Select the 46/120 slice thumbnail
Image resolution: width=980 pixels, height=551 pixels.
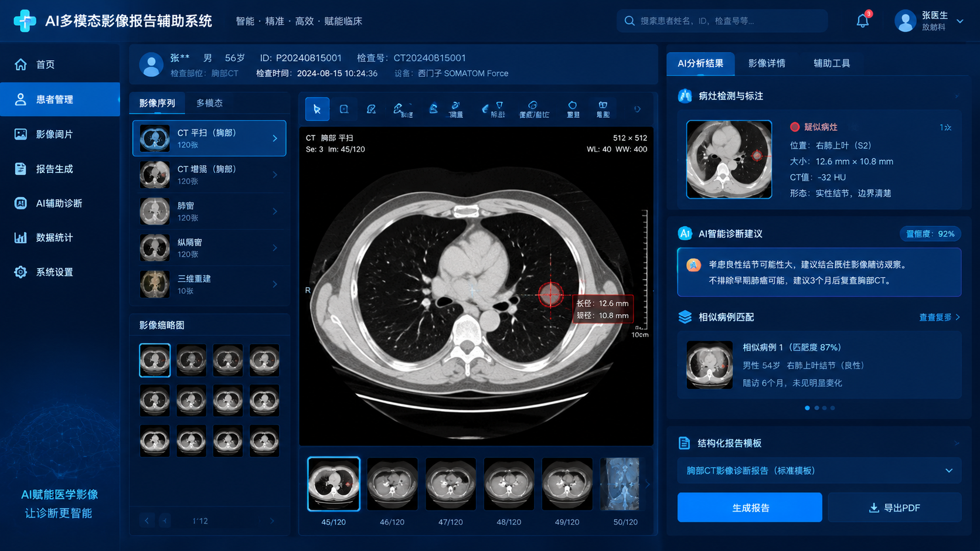point(392,484)
